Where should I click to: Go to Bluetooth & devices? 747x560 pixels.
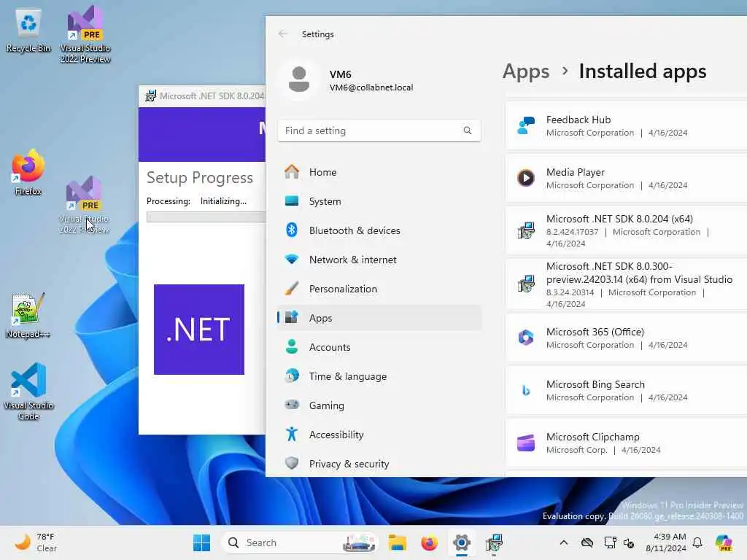coord(379,230)
